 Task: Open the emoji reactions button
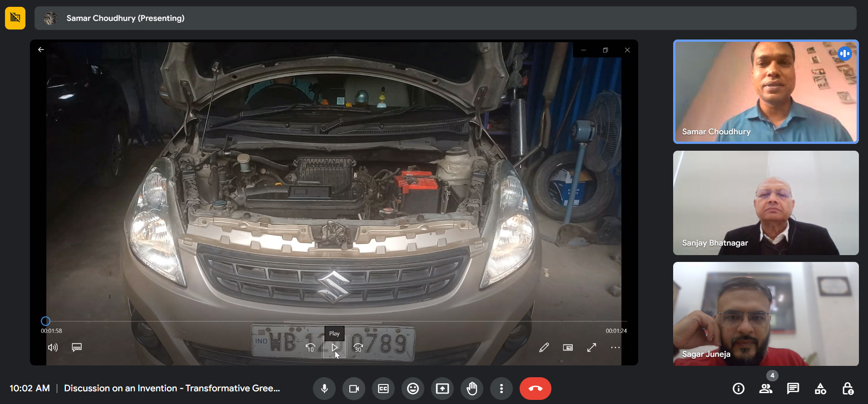click(413, 389)
